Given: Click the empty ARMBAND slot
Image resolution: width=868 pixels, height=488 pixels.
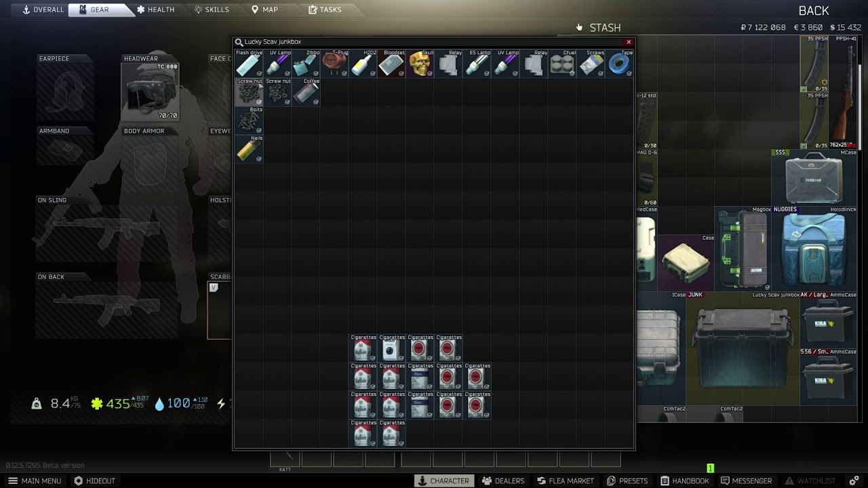Looking at the screenshot, I should click(x=65, y=150).
